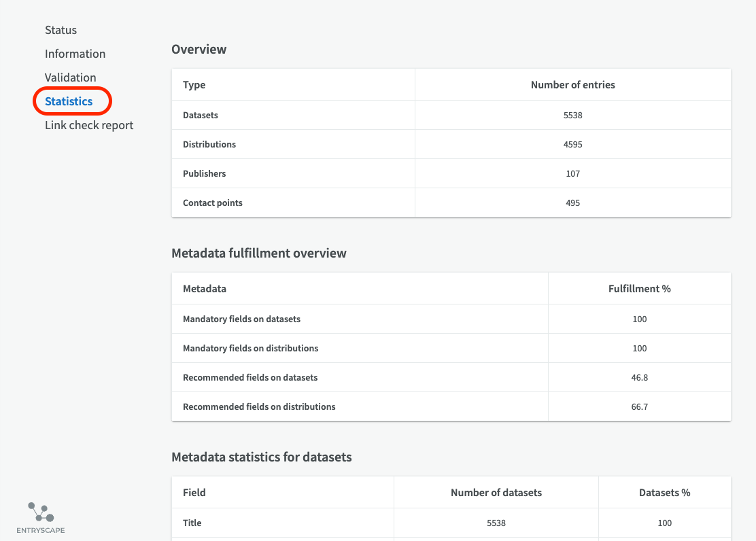Click Recommended fields on datasets row

pos(250,377)
